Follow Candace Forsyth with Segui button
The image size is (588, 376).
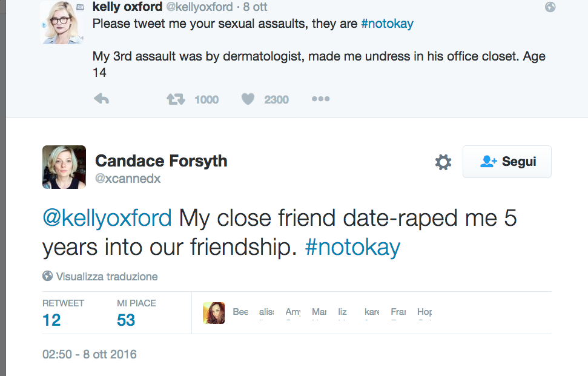coord(507,162)
